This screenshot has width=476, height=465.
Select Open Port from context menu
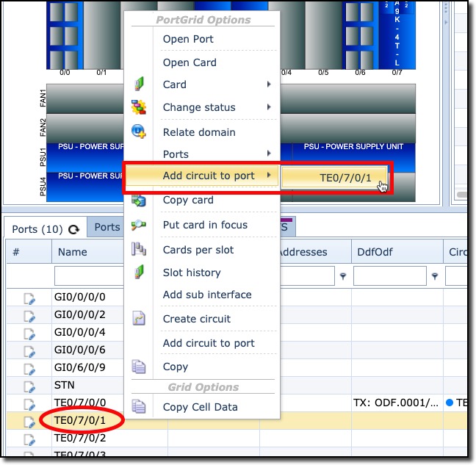pos(188,39)
